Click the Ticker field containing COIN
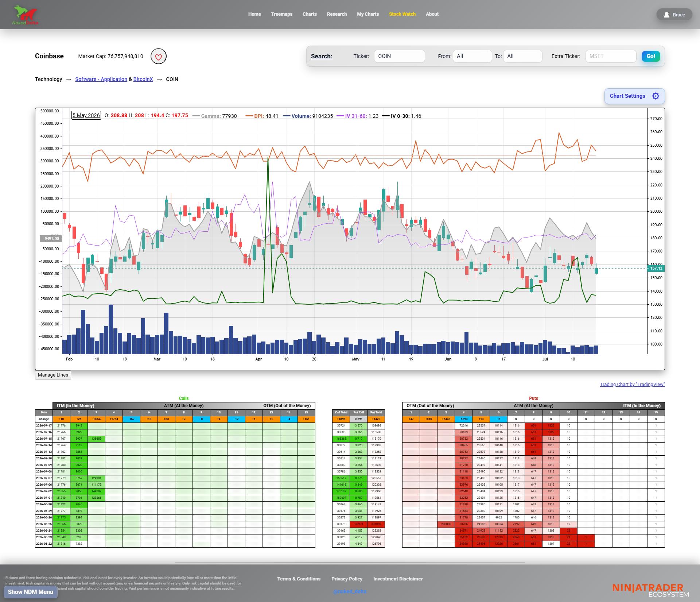The width and height of the screenshot is (700, 602). (x=399, y=56)
